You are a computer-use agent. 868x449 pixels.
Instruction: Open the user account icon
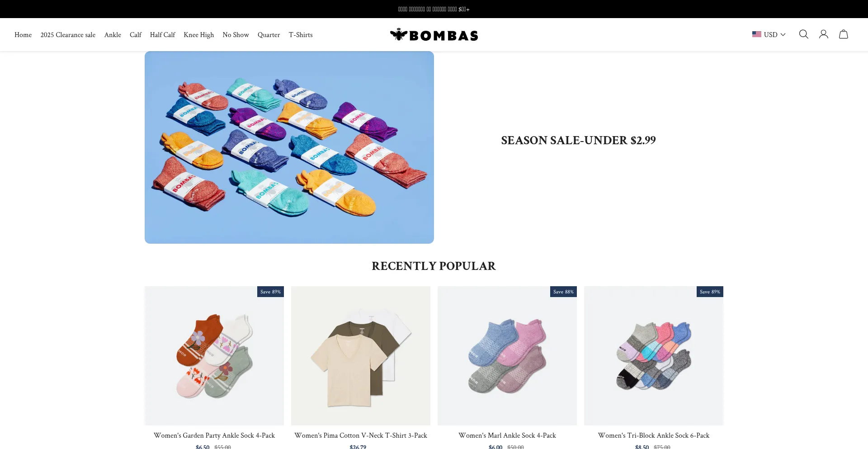coord(823,34)
